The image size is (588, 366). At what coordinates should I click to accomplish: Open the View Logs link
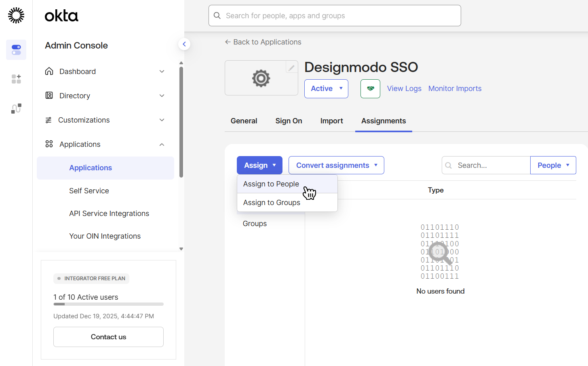pos(404,89)
